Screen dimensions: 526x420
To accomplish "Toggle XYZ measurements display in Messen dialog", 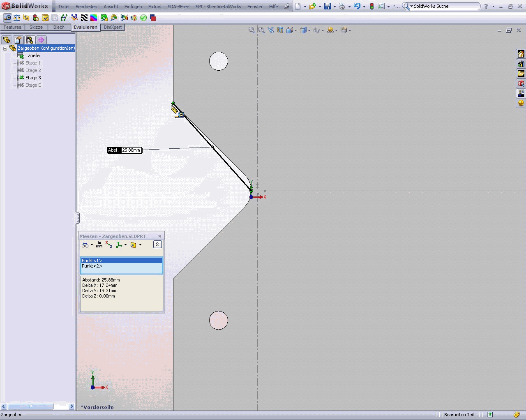I will click(109, 245).
